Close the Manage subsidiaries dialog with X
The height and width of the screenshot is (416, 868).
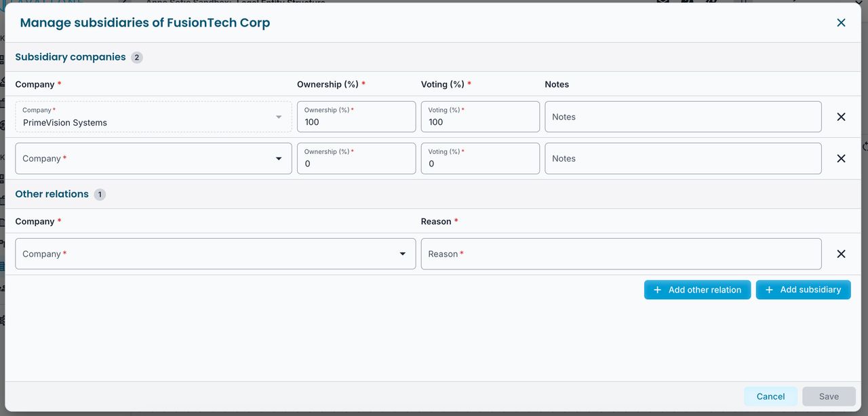click(841, 22)
